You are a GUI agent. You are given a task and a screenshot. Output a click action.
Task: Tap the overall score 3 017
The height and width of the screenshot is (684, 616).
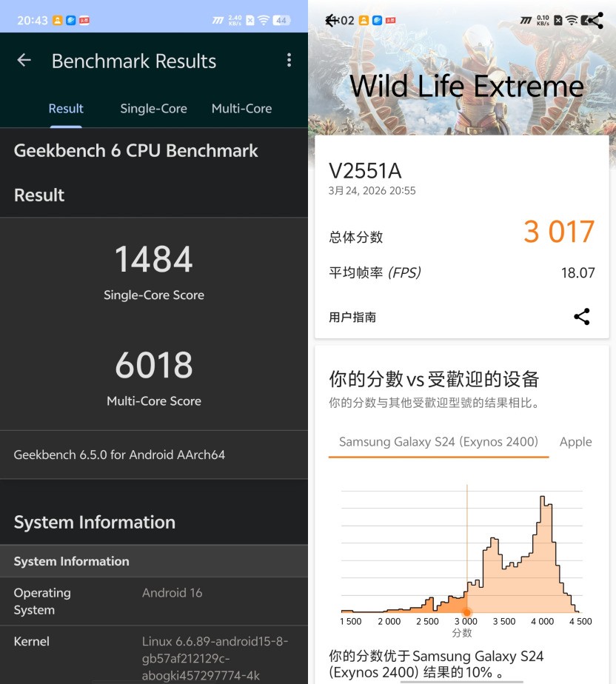tap(559, 232)
